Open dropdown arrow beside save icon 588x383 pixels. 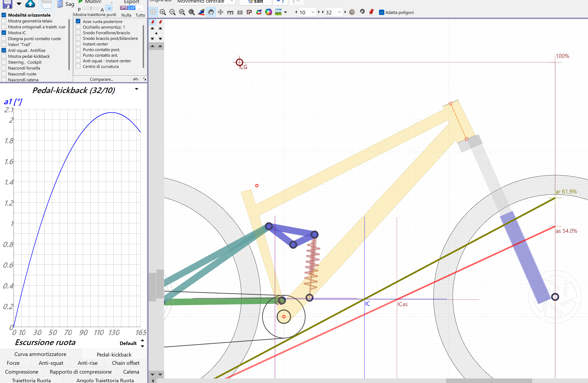19,4
